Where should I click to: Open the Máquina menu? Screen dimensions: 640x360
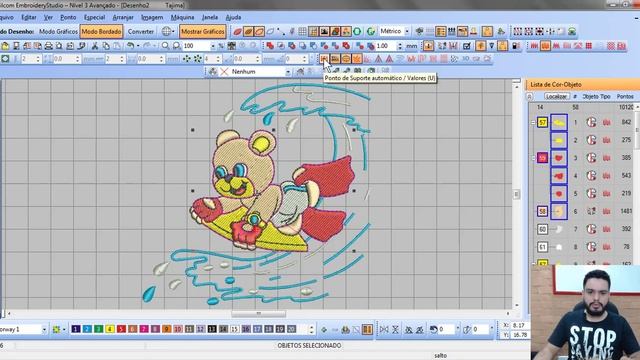(182, 17)
